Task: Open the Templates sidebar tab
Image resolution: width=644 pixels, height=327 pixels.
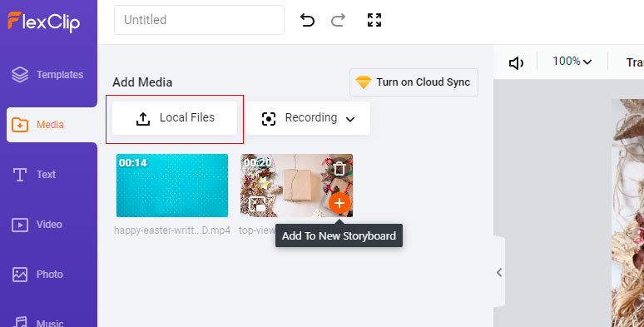Action: pyautogui.click(x=48, y=75)
